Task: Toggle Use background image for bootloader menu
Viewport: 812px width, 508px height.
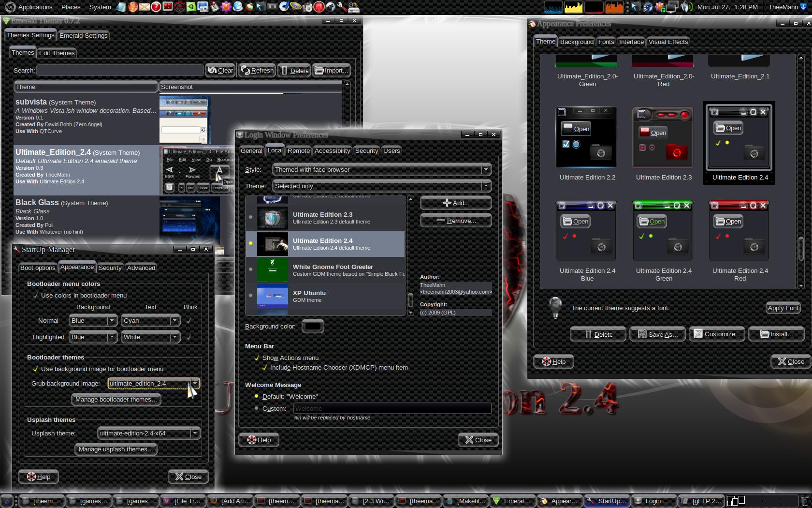Action: (35, 369)
